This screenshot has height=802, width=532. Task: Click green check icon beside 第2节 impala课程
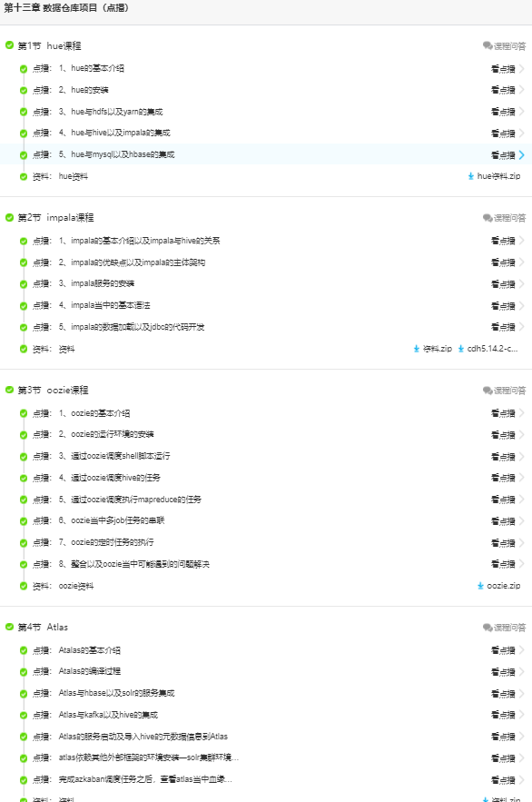(x=9, y=217)
